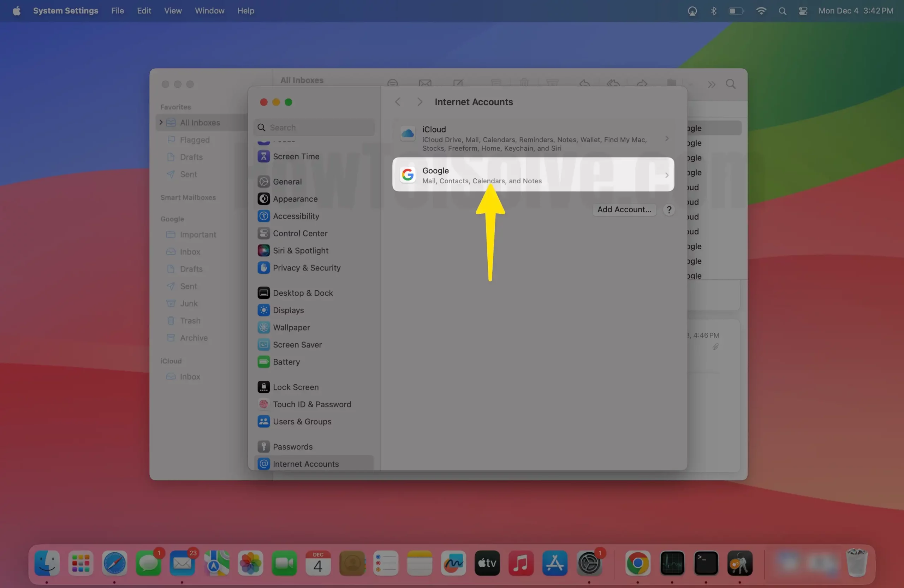Click the Add Account button

(624, 209)
